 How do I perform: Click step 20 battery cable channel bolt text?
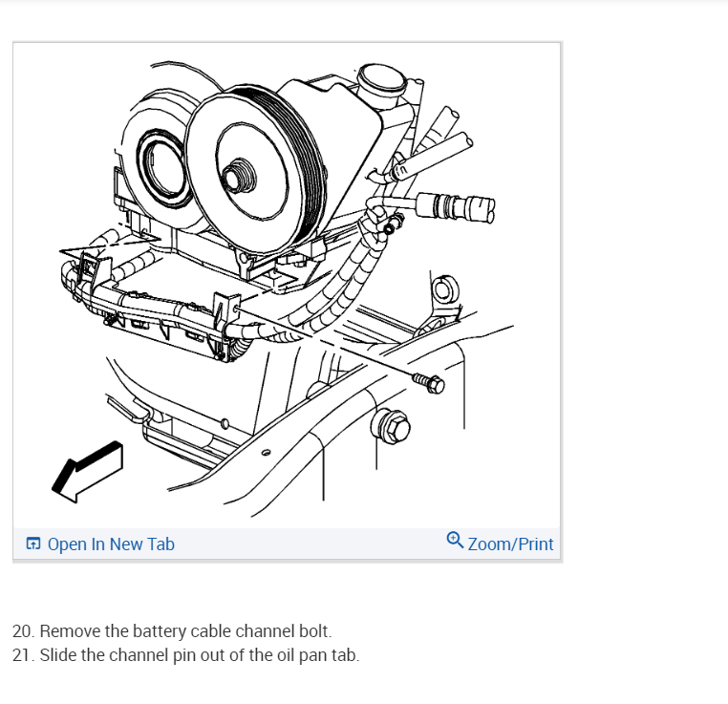[x=172, y=631]
